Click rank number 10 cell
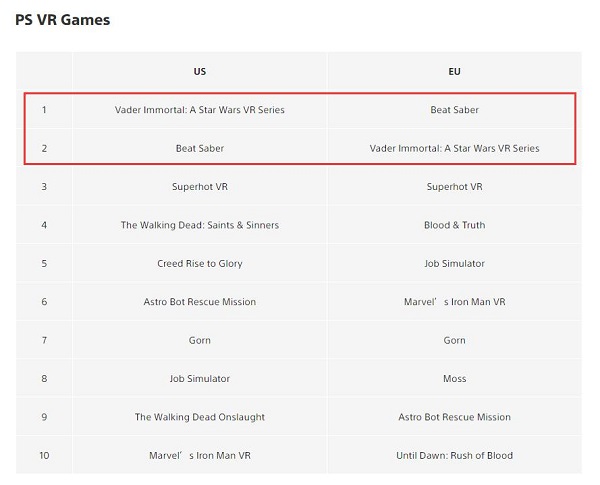The width and height of the screenshot is (600, 485). (x=44, y=455)
